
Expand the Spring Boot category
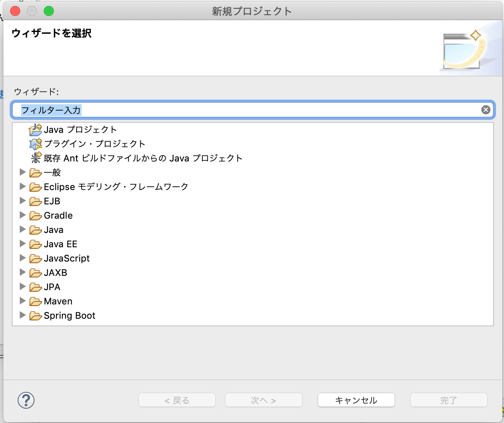tap(22, 315)
